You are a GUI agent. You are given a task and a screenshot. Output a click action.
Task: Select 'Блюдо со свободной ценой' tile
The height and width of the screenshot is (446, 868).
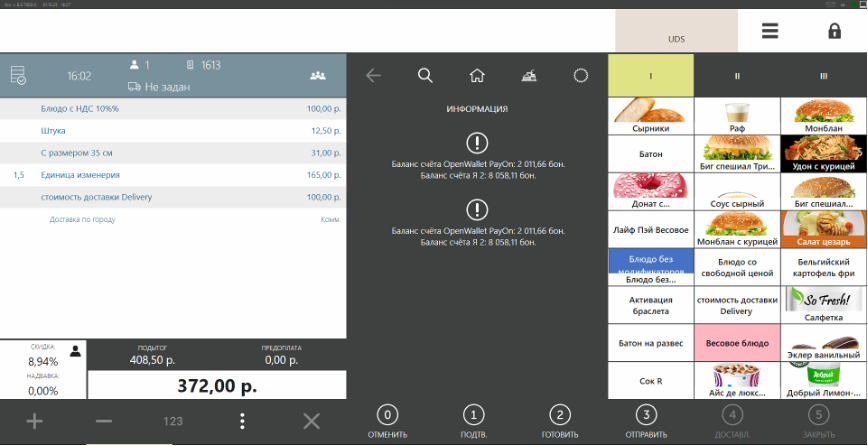pos(737,267)
